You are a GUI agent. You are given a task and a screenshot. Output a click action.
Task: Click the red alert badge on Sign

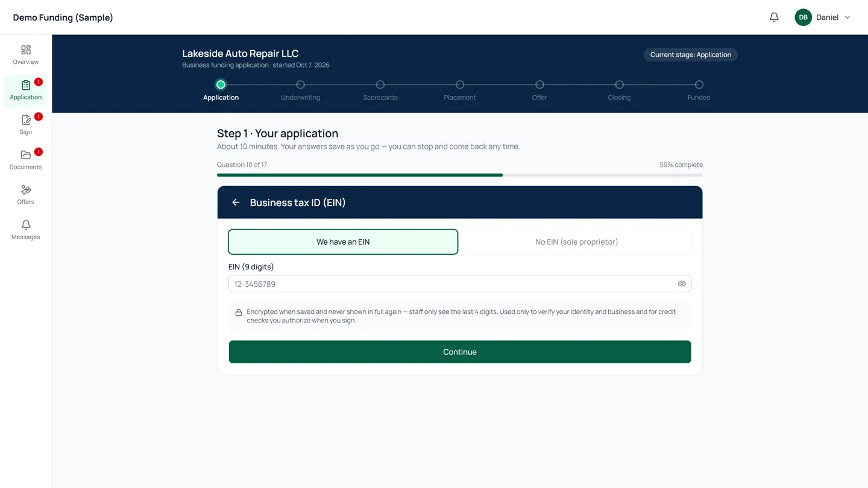point(38,117)
